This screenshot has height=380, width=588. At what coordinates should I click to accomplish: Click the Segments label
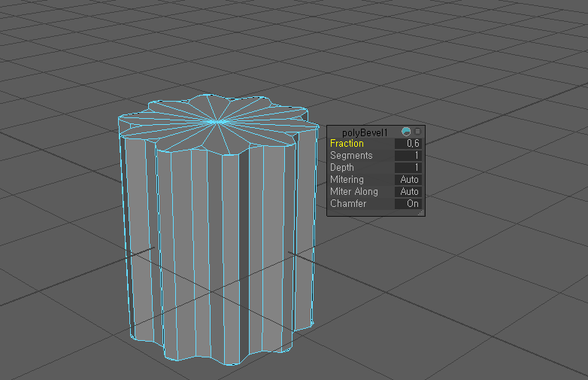click(351, 156)
